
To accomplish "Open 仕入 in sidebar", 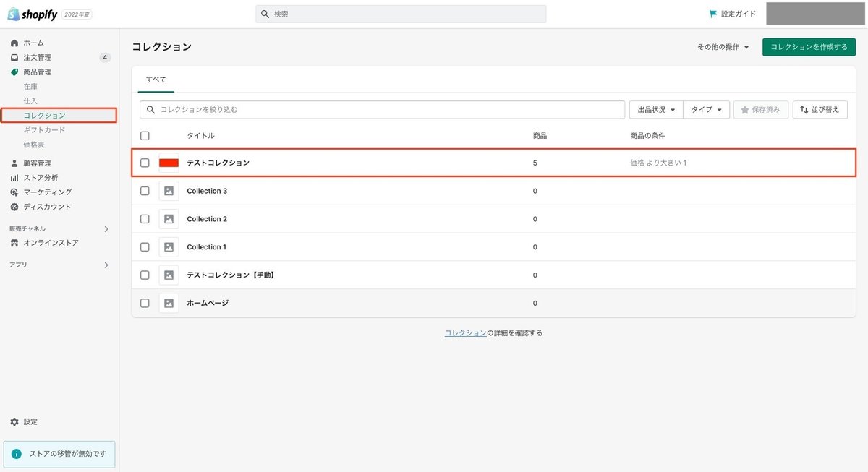I will click(x=30, y=101).
